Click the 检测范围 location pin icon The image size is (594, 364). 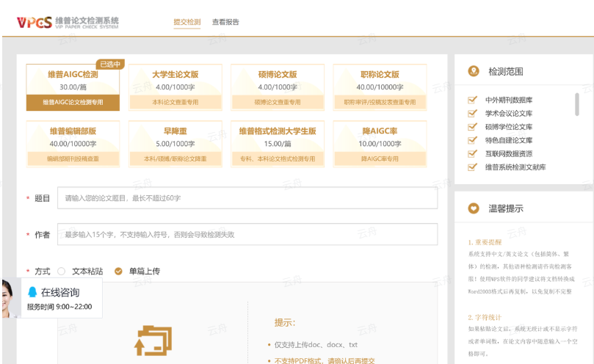[474, 71]
